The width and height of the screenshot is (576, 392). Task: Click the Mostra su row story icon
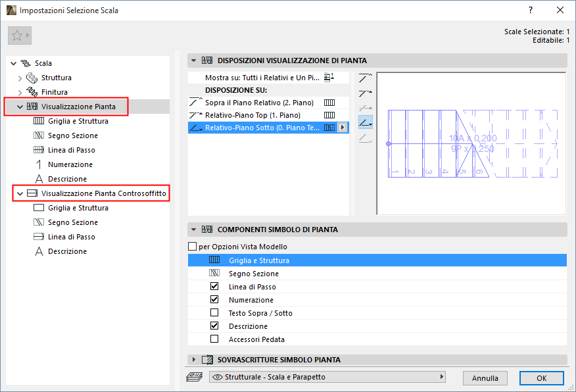point(329,77)
